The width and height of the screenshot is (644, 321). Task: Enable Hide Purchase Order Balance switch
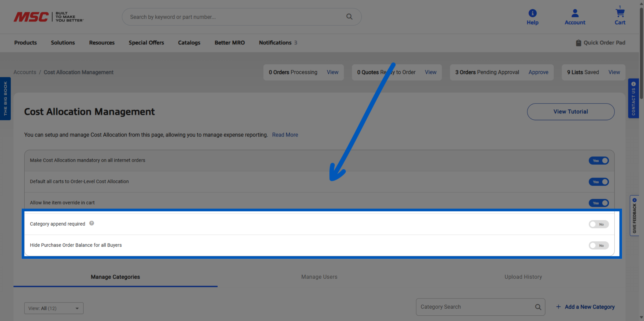pos(599,245)
